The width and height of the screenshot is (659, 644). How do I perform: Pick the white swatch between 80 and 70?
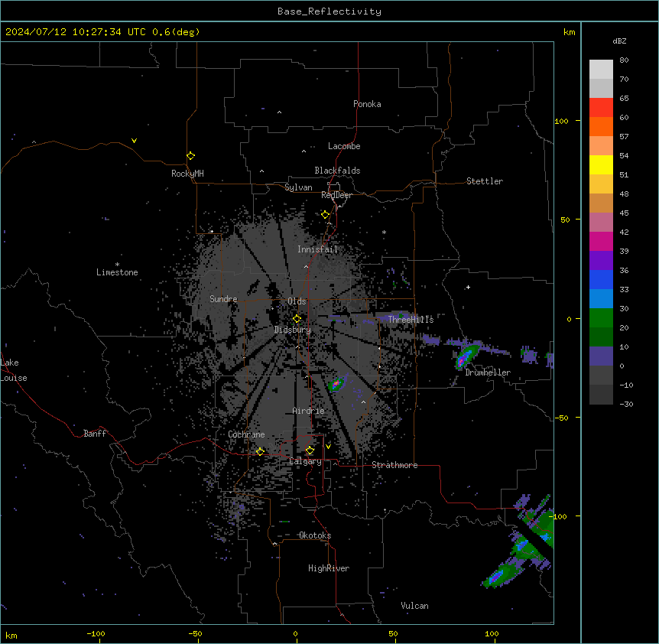pyautogui.click(x=601, y=70)
